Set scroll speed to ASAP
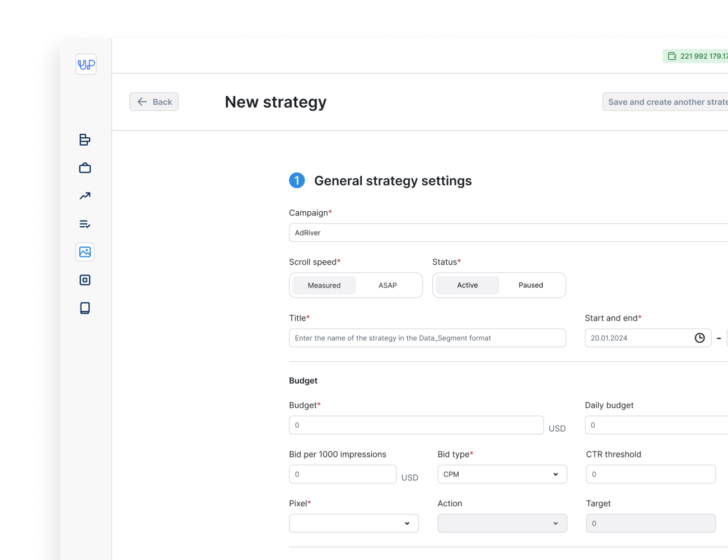The image size is (728, 560). [388, 285]
